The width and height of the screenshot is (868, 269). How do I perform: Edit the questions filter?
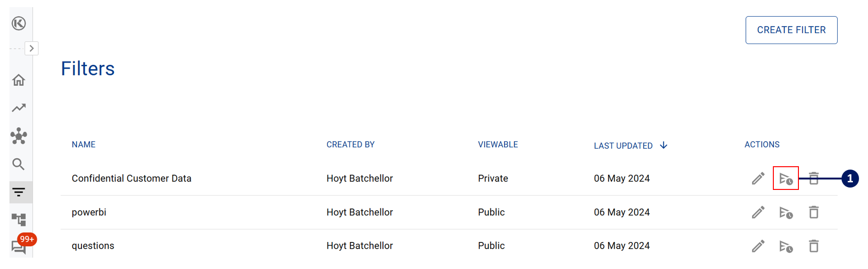click(x=758, y=246)
